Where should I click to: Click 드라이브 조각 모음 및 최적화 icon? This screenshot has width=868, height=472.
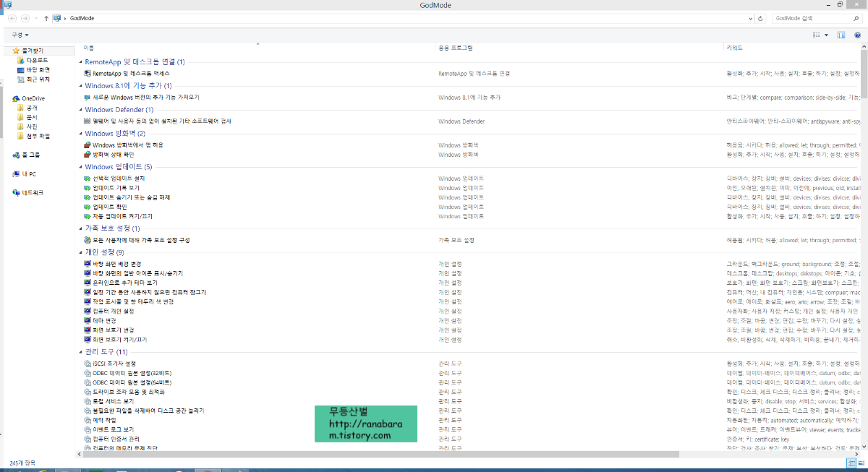[x=88, y=392]
